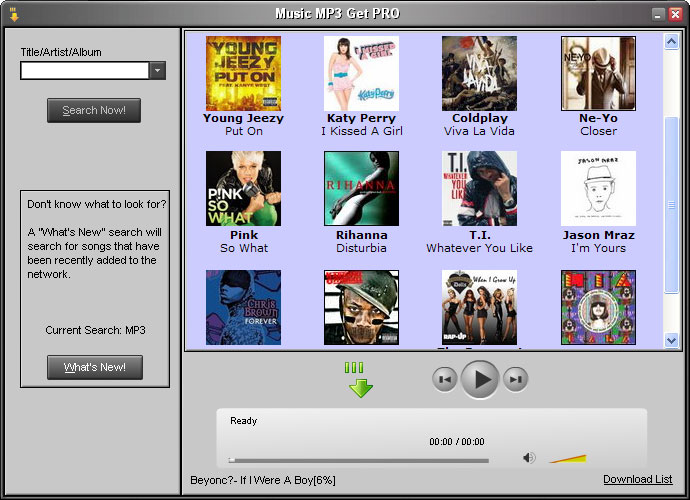This screenshot has height=500, width=690.
Task: Click the scroll down arrow of album list
Action: click(x=671, y=340)
